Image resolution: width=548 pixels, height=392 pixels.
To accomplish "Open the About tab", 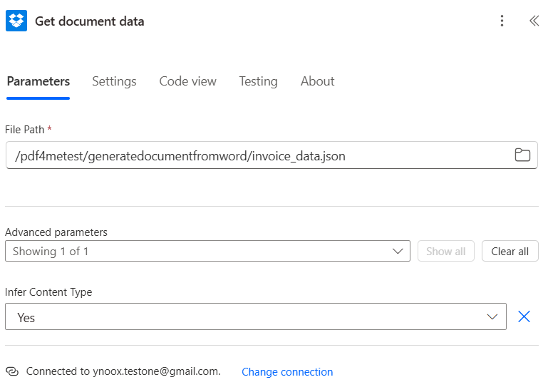I will pos(317,81).
